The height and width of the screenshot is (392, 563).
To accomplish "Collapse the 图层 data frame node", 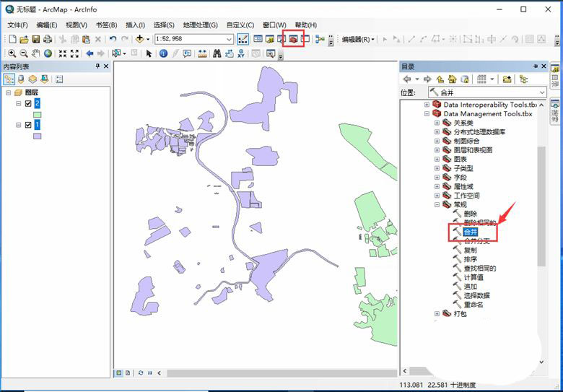I will (8, 92).
